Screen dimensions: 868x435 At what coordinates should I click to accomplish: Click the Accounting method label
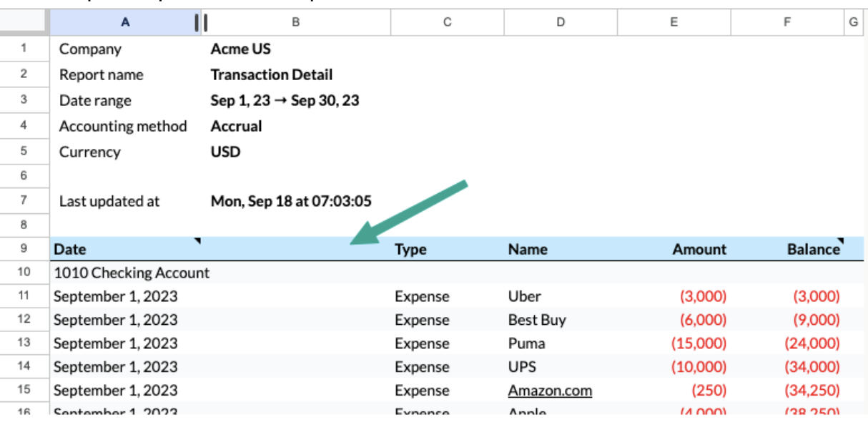(123, 127)
